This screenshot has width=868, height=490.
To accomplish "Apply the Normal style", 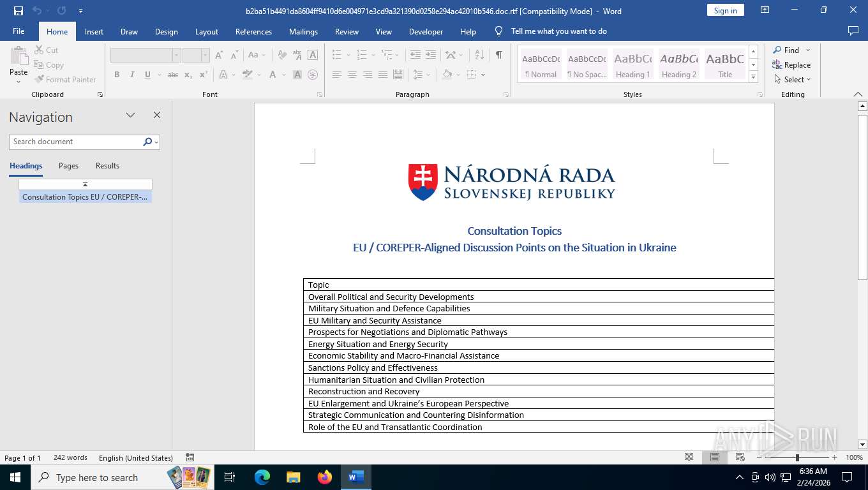I will pyautogui.click(x=541, y=65).
